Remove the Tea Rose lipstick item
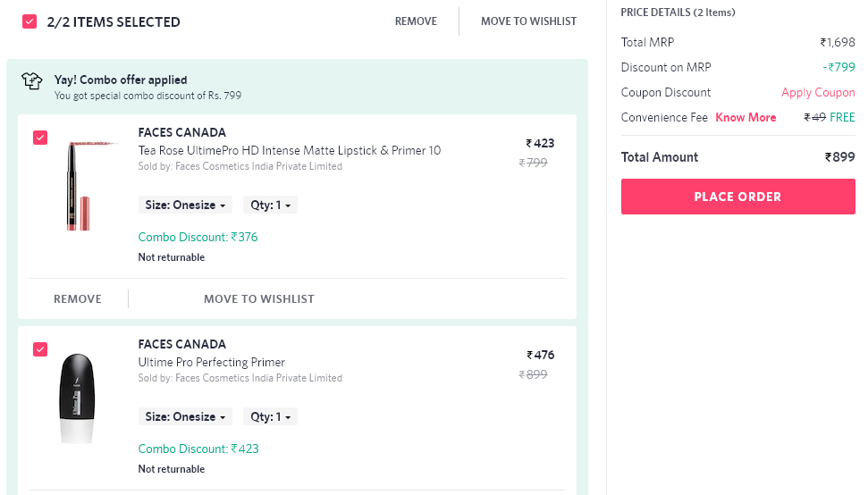The image size is (868, 495). tap(78, 298)
